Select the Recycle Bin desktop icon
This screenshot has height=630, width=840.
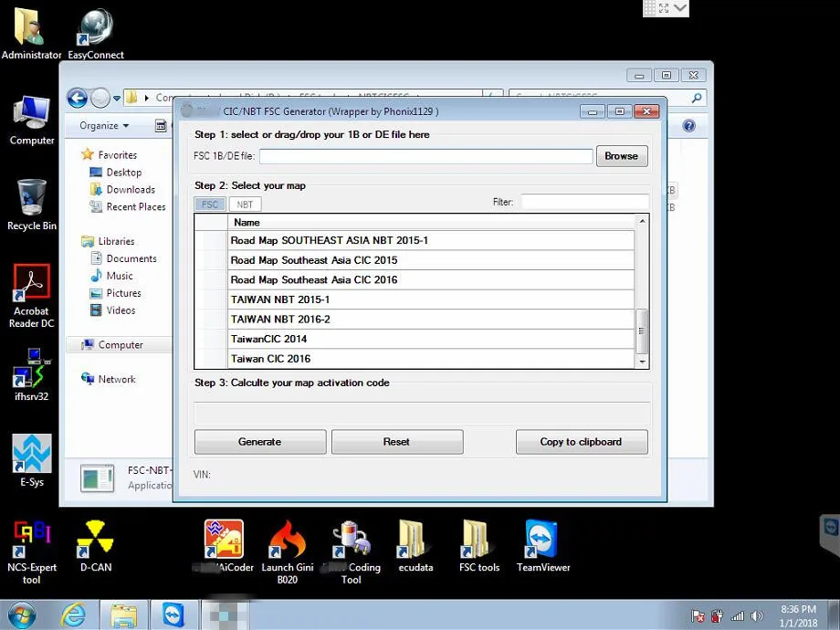[32, 205]
